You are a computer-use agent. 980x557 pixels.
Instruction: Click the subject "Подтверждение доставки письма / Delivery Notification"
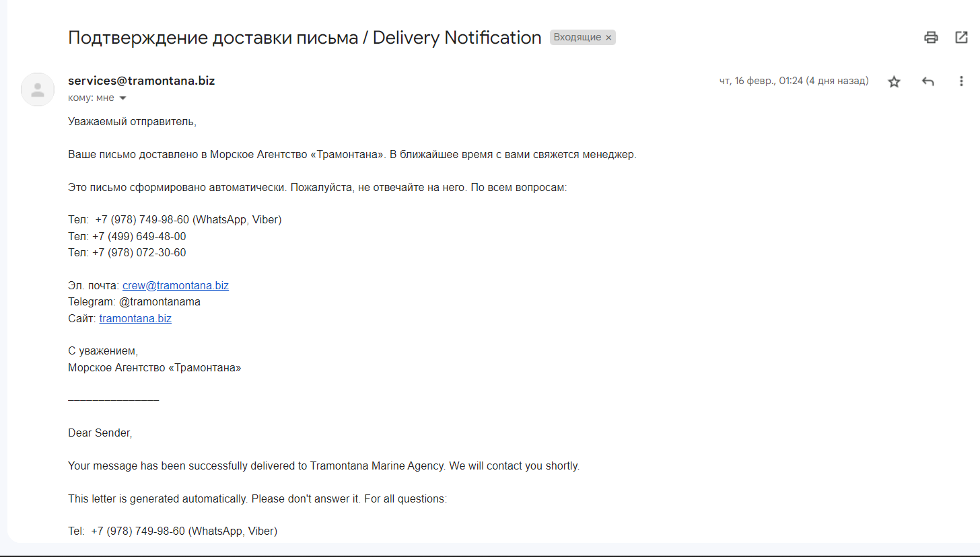coord(305,38)
